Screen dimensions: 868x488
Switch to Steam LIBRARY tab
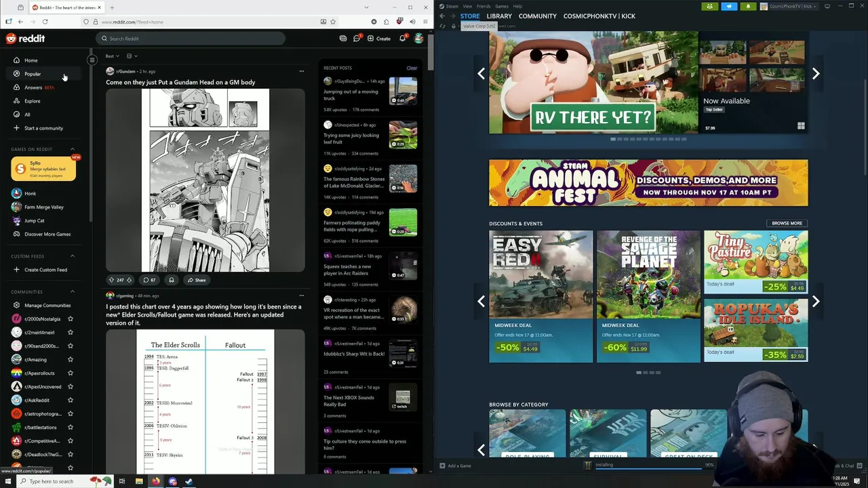coord(499,16)
